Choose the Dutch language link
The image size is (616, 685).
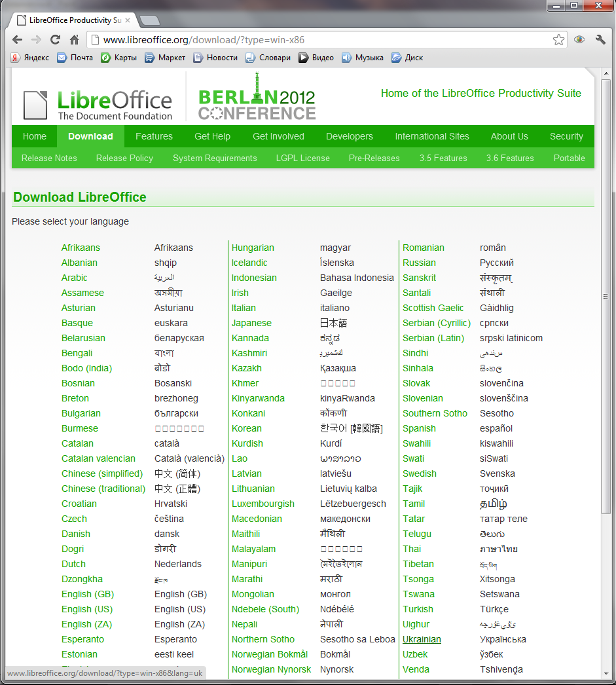click(x=73, y=564)
